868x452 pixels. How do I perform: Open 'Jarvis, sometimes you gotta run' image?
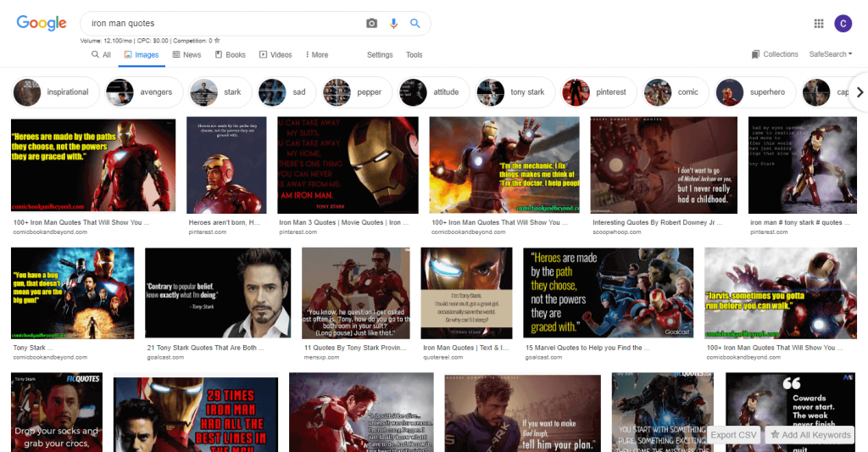point(781,293)
